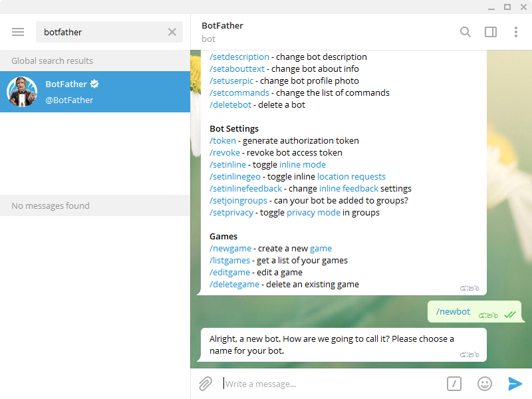Image resolution: width=532 pixels, height=399 pixels.
Task: Maximize the Telegram window
Action: click(507, 7)
